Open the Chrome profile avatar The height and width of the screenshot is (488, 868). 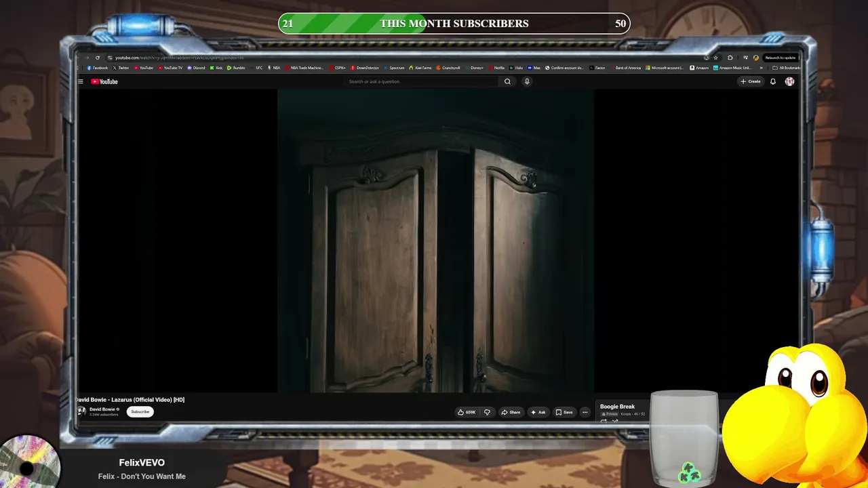click(x=756, y=58)
